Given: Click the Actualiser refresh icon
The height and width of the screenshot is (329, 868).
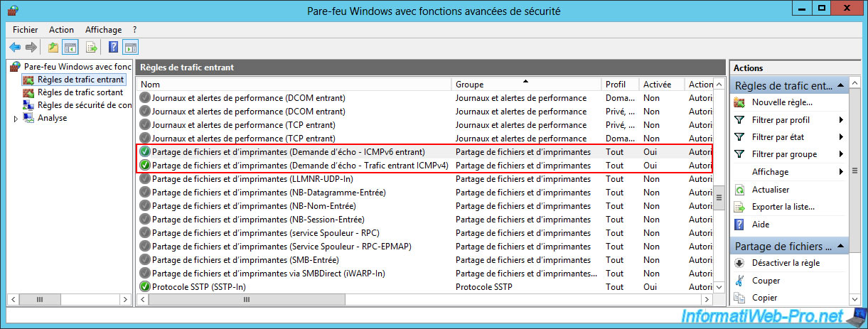Looking at the screenshot, I should click(739, 190).
